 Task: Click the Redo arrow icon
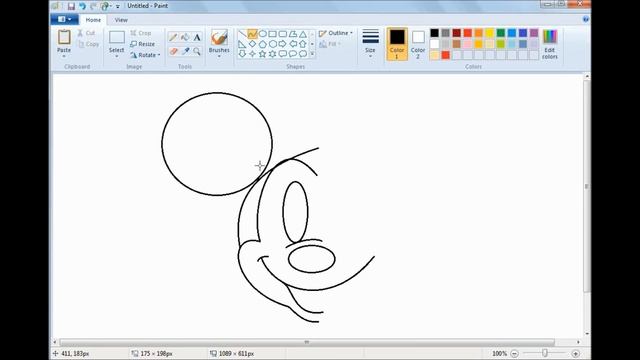coord(93,6)
